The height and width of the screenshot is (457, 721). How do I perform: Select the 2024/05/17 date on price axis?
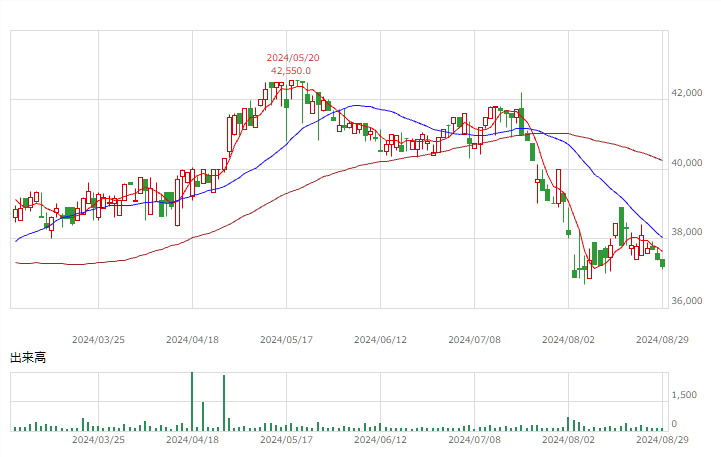click(x=286, y=340)
